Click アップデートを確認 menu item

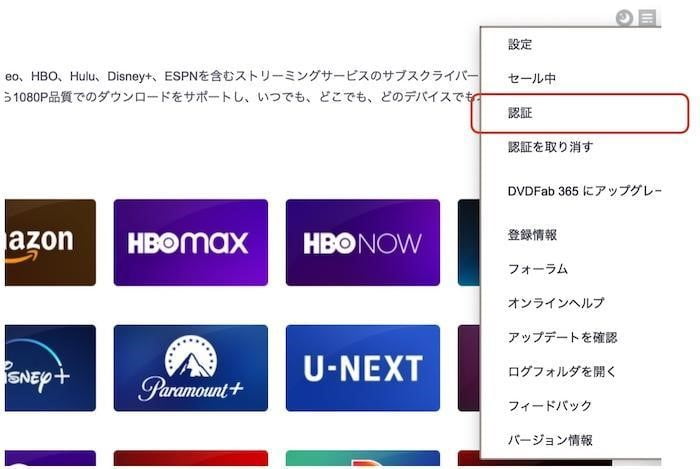click(x=562, y=337)
